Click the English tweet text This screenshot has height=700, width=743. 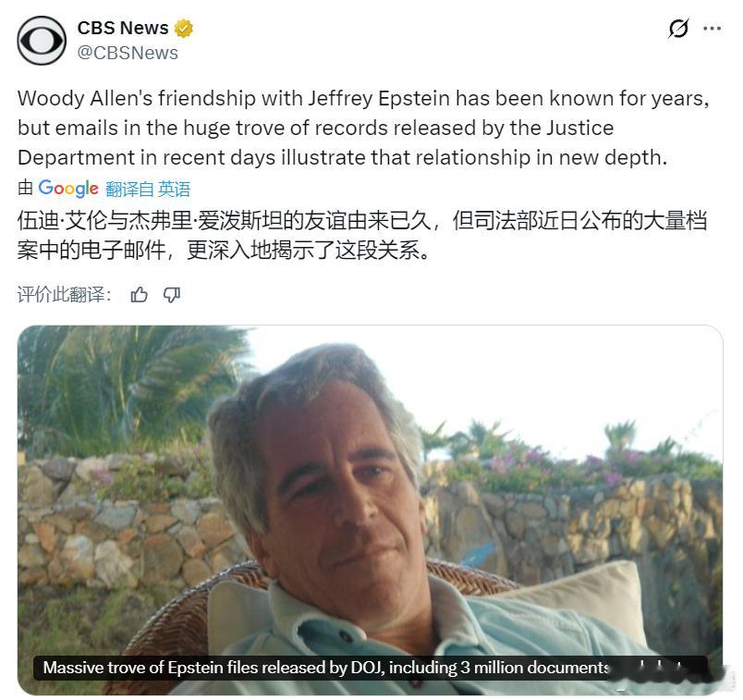coord(363,128)
